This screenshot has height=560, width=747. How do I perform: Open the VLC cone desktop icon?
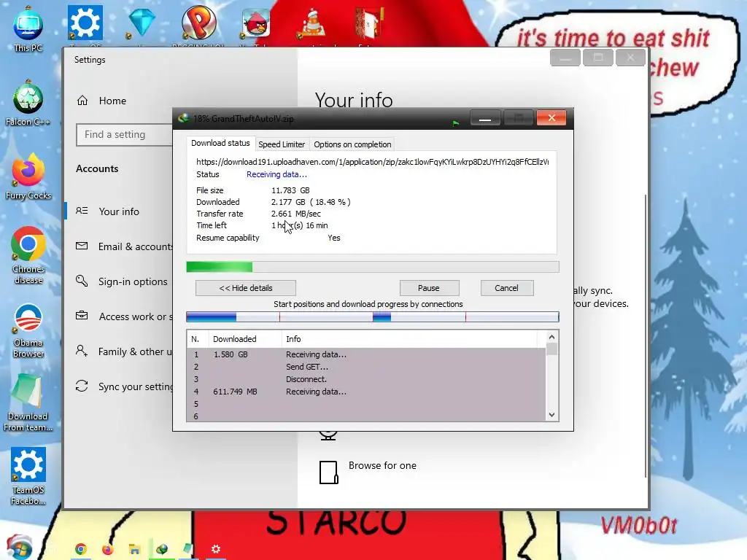tap(312, 23)
